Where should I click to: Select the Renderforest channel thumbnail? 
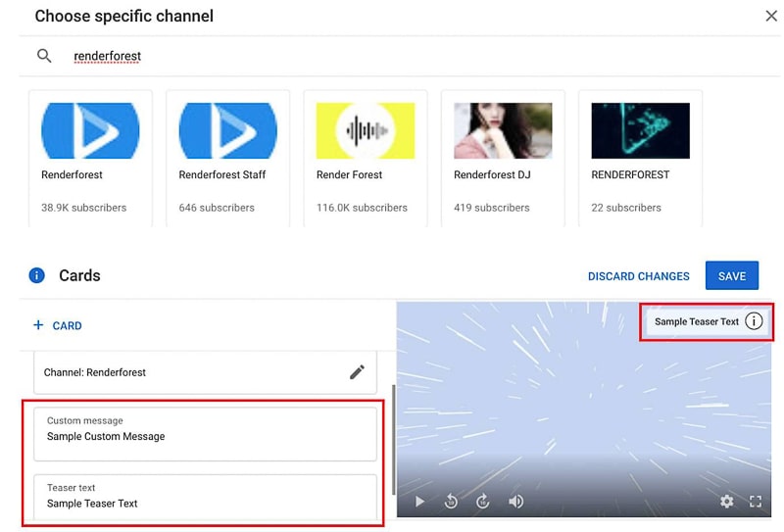(x=90, y=130)
